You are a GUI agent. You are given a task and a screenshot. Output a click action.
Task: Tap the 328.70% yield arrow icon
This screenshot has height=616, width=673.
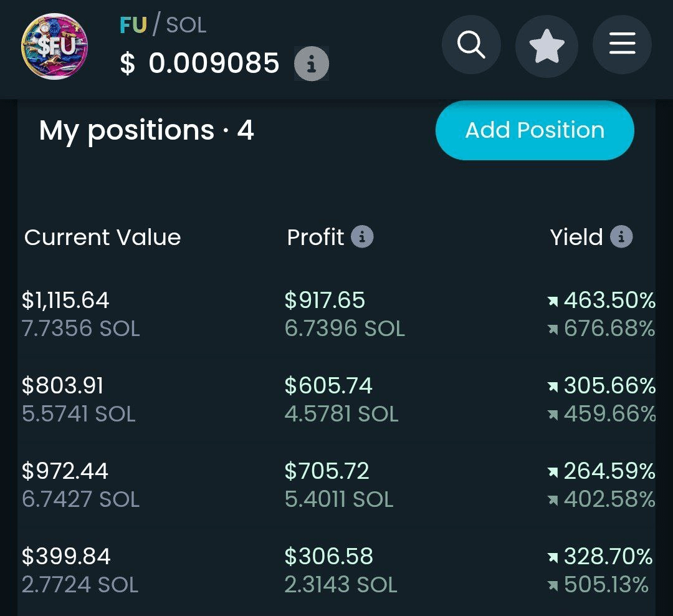(553, 557)
